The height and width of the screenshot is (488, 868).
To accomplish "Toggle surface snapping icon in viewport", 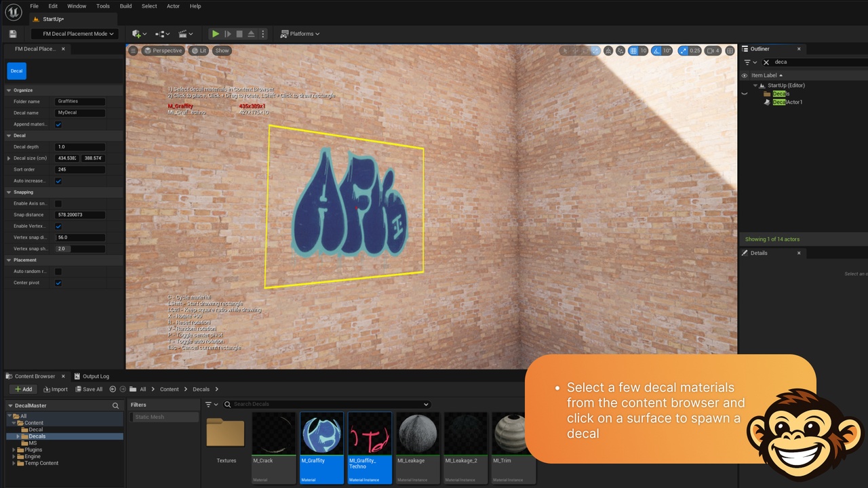I will pyautogui.click(x=620, y=51).
